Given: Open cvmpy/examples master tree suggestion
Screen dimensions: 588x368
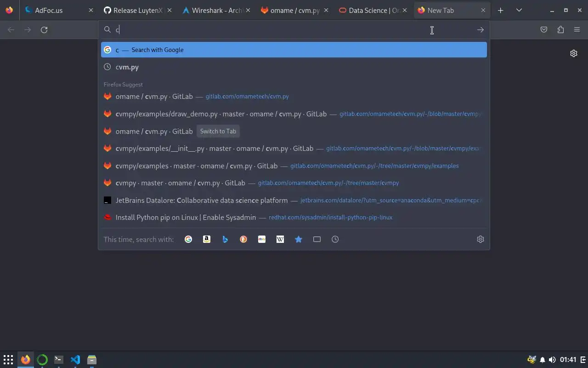Looking at the screenshot, I should tap(294, 166).
